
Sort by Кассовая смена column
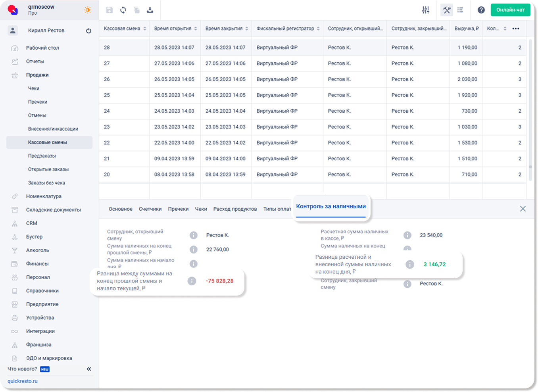(x=145, y=29)
